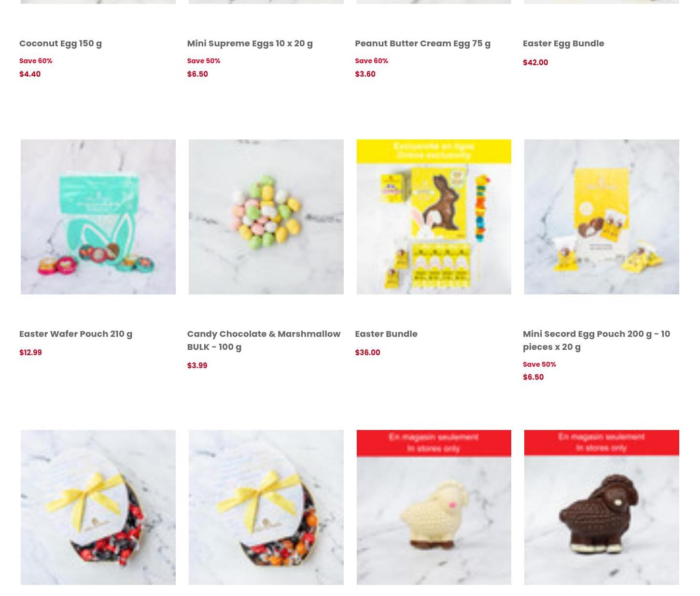
Task: Open the Easter Bundle title link
Action: tap(386, 334)
